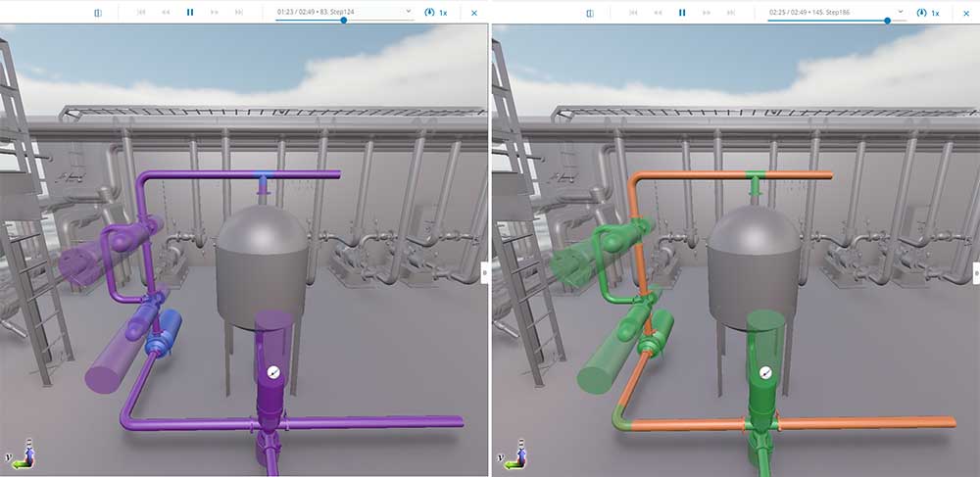Click the right timeline slider handle
The height and width of the screenshot is (477, 980).
(887, 21)
